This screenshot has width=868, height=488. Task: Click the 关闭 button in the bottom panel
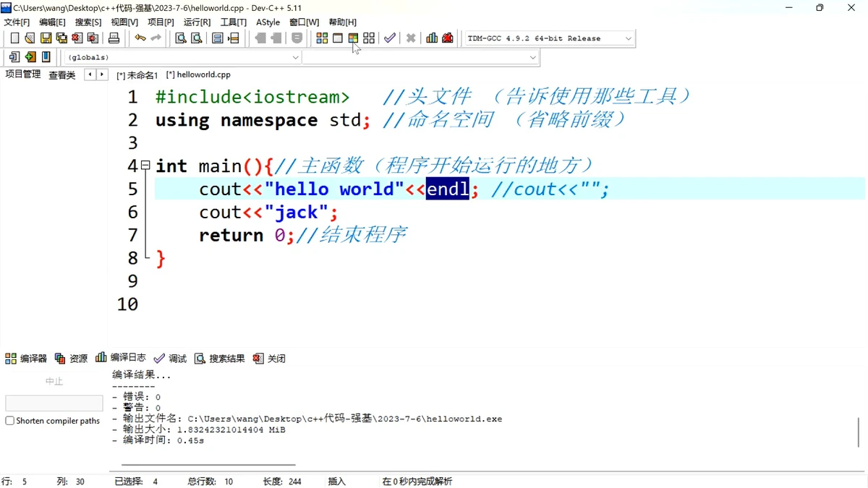pyautogui.click(x=269, y=359)
